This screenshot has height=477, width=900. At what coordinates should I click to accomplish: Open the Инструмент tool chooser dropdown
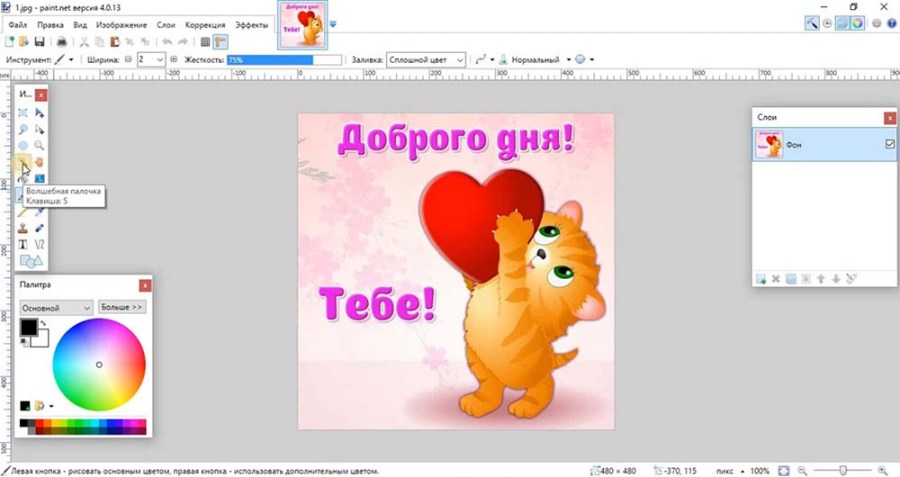[71, 60]
